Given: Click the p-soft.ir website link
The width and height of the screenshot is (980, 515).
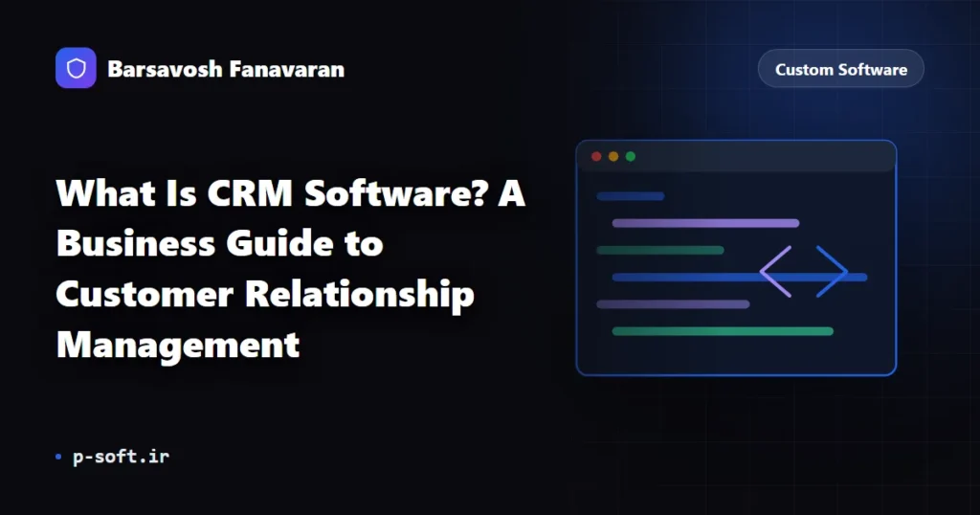Looking at the screenshot, I should pos(121,457).
